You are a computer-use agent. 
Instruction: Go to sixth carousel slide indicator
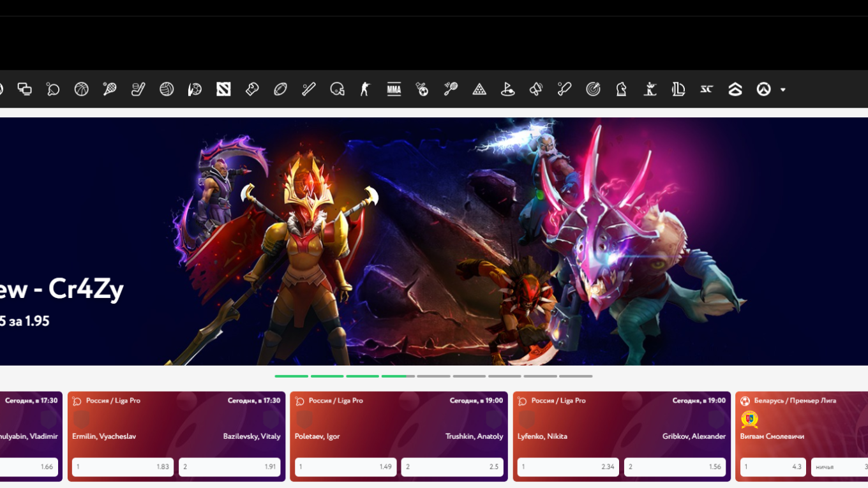(x=469, y=376)
